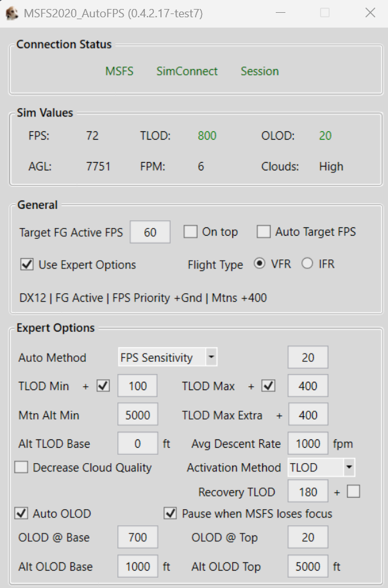
Task: Select IFR flight type
Action: pos(307,263)
